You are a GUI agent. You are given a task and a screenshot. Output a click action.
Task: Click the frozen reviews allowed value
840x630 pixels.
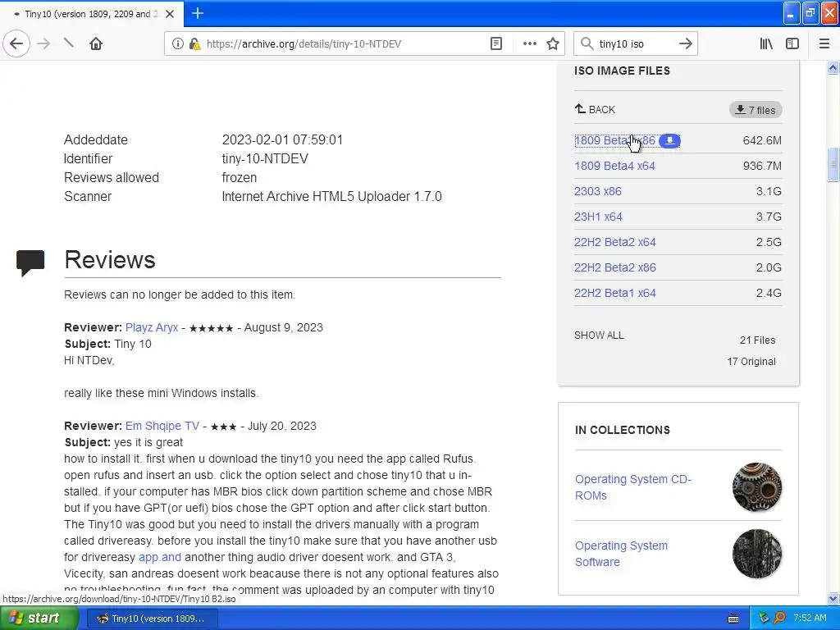click(239, 177)
